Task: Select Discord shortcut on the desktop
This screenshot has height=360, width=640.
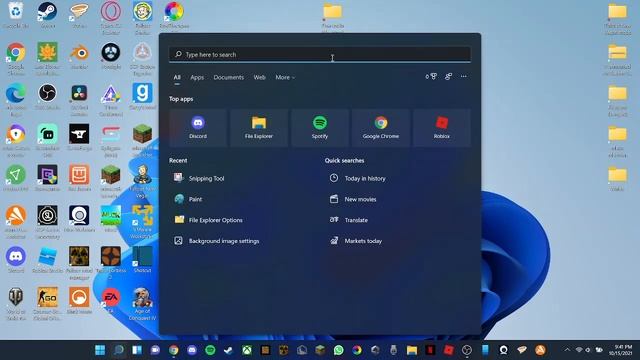Action: (x=16, y=260)
